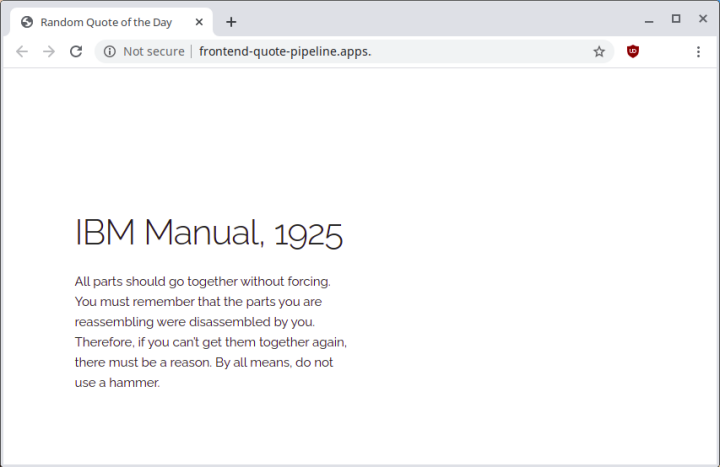Viewport: 720px width, 467px height.
Task: Click the address bar URL frontend-quote-pipeline.apps.
Action: [x=285, y=51]
